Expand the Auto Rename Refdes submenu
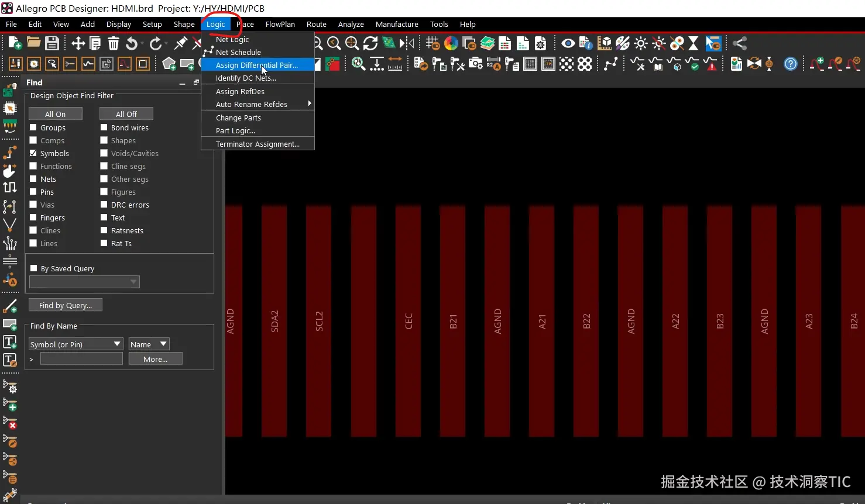 tap(258, 104)
